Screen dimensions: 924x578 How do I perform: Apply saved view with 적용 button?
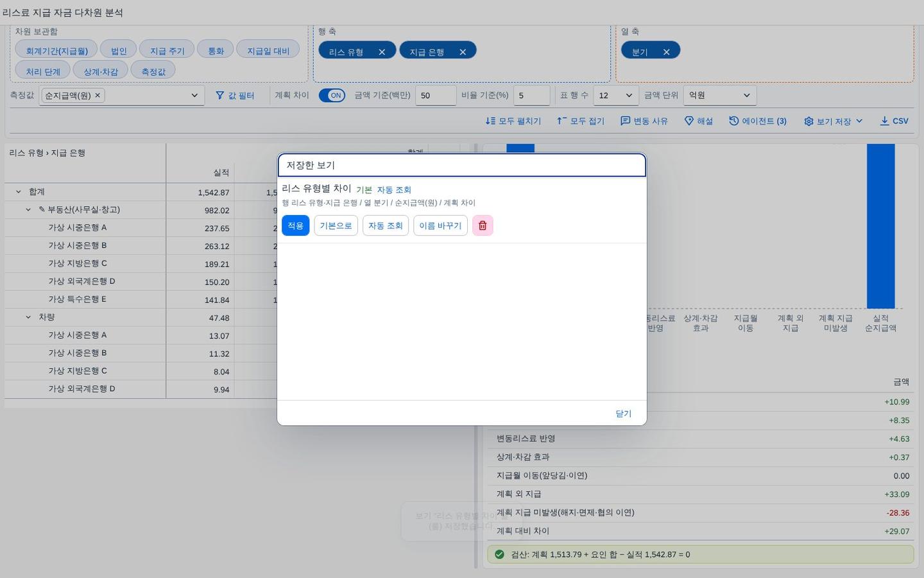[x=295, y=225]
